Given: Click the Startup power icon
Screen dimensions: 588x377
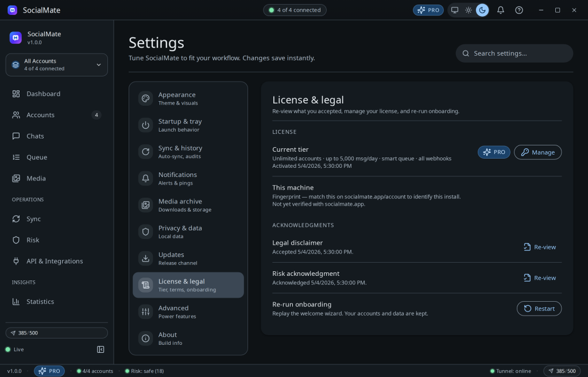Looking at the screenshot, I should 145,125.
